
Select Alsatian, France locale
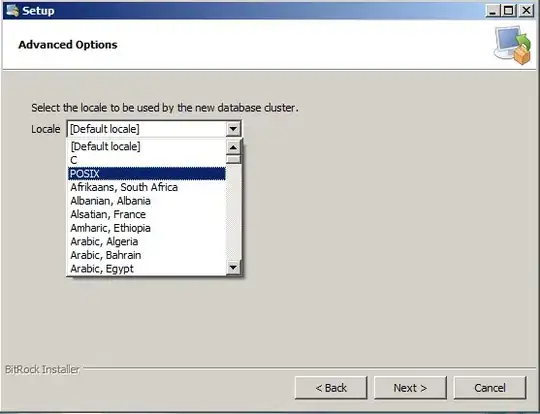coord(147,215)
